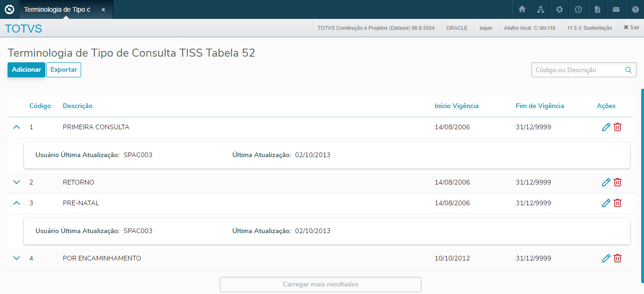Collapse details of PRE-NATAL row
644x294 pixels.
(x=17, y=203)
